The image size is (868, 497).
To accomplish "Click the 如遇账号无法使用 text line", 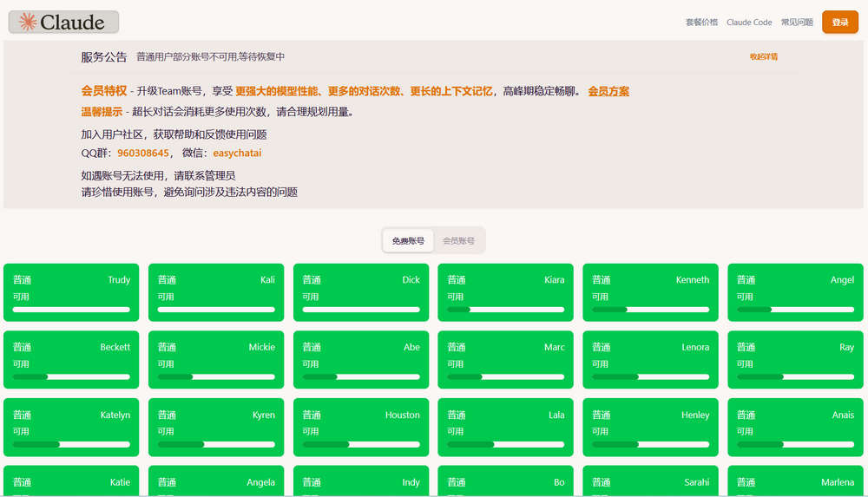I will 158,175.
